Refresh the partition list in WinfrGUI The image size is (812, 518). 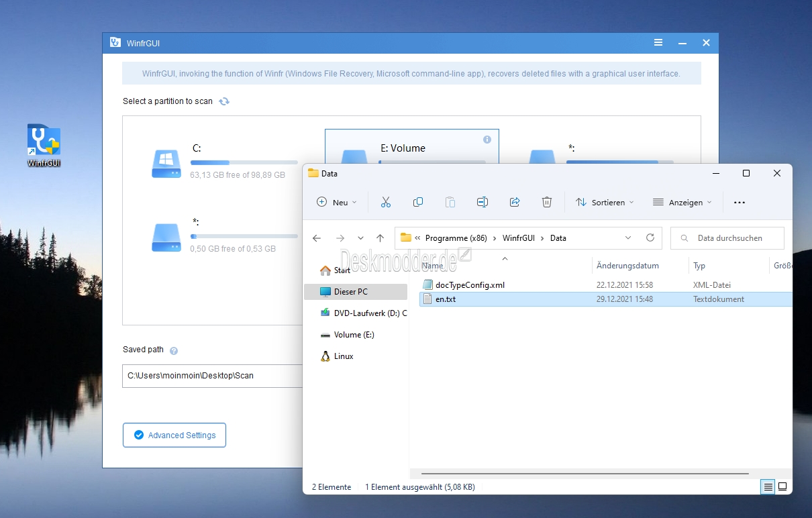click(x=224, y=101)
